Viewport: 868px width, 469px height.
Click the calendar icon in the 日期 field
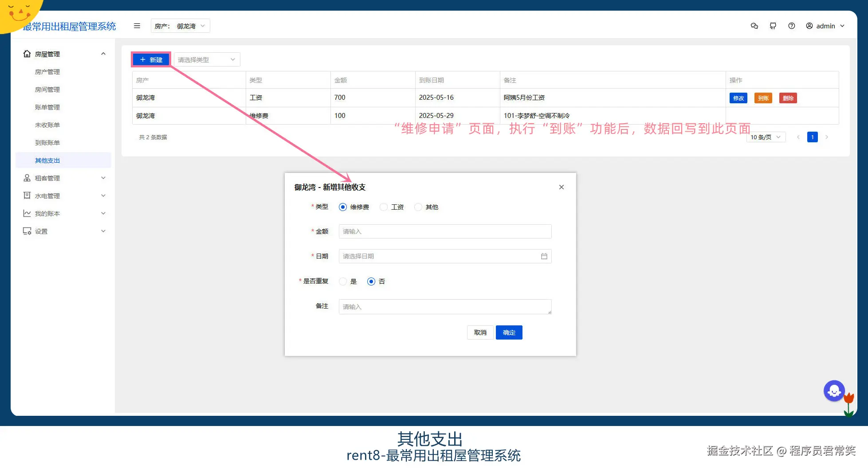[x=544, y=256]
